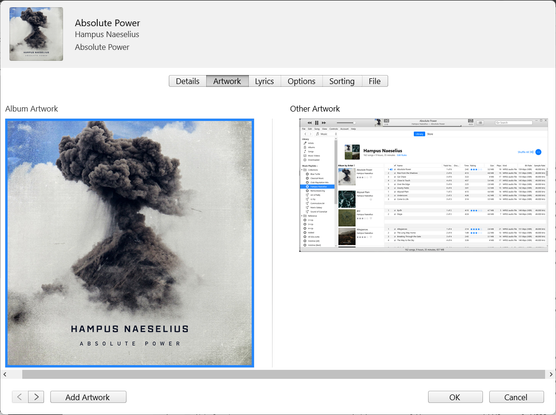Open the Lyrics tab
Viewport: 556px width, 415px height.
265,81
